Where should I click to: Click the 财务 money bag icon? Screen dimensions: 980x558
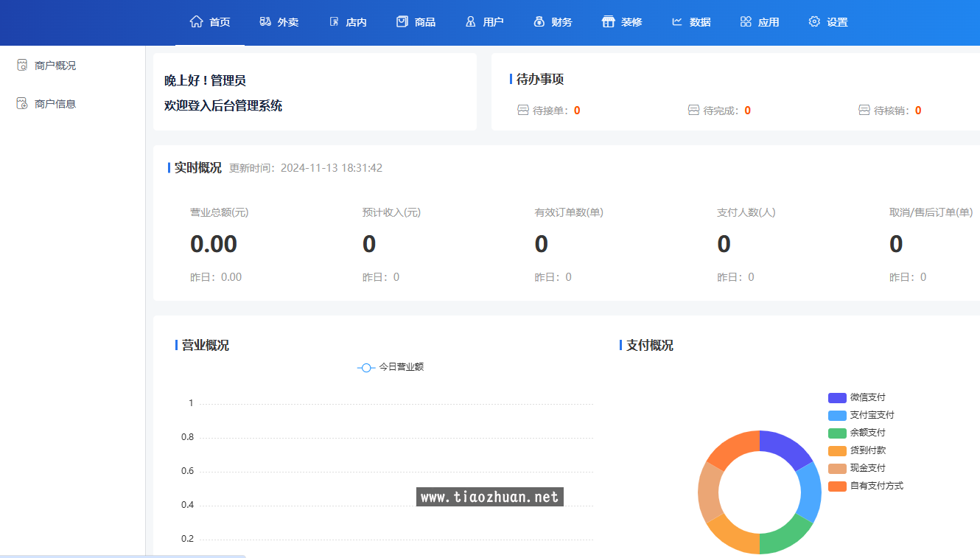[x=539, y=21]
